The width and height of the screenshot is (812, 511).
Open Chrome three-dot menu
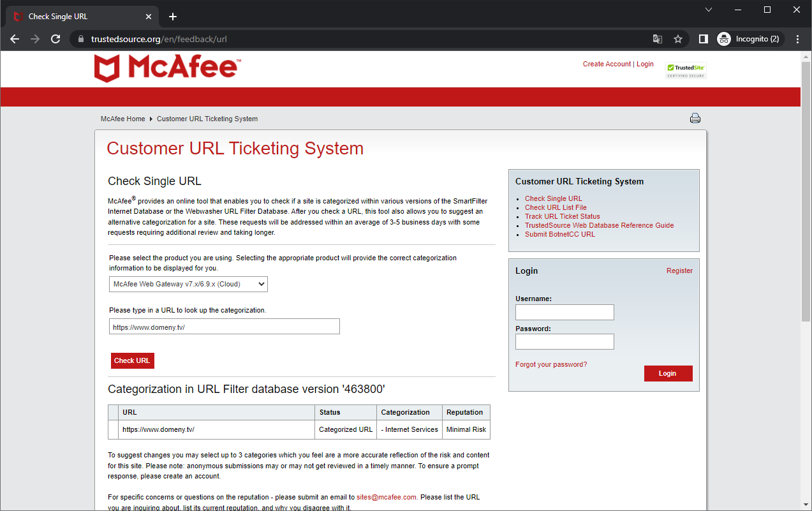[797, 39]
